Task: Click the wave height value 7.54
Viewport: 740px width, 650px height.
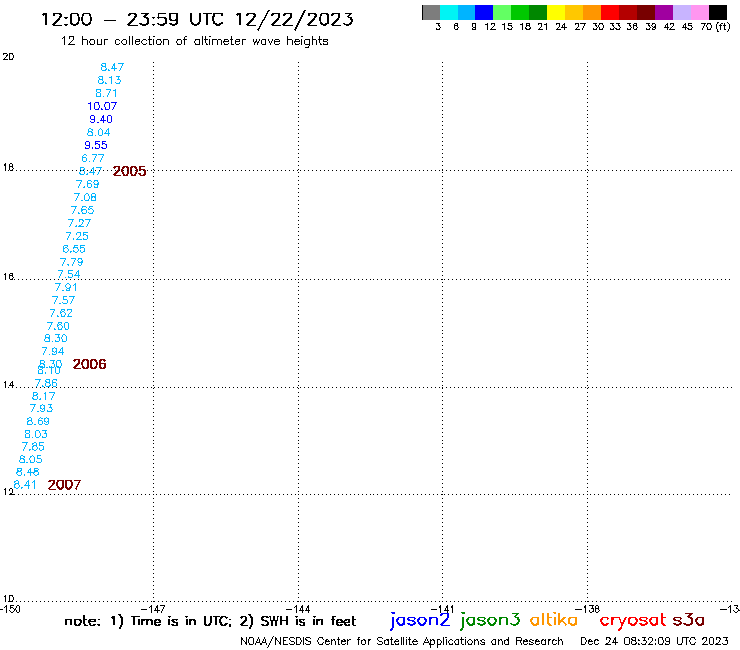Action: [69, 274]
